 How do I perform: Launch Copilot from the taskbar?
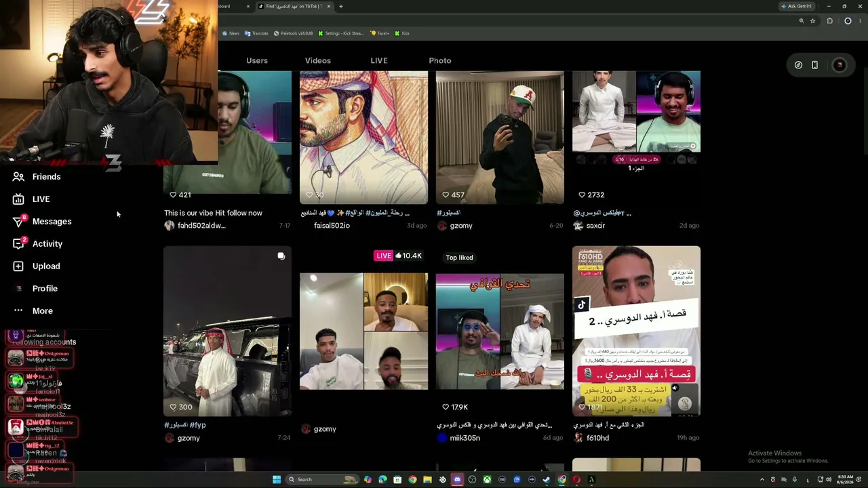click(x=368, y=480)
